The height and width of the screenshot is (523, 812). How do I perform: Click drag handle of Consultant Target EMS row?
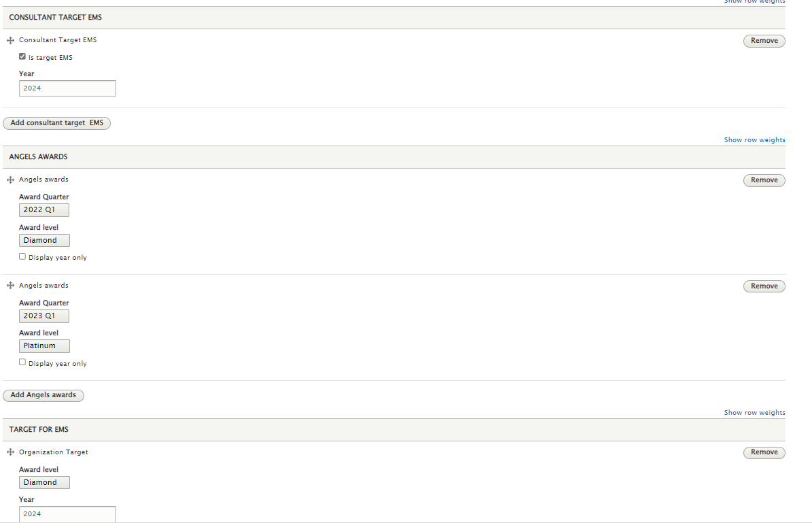tap(10, 40)
